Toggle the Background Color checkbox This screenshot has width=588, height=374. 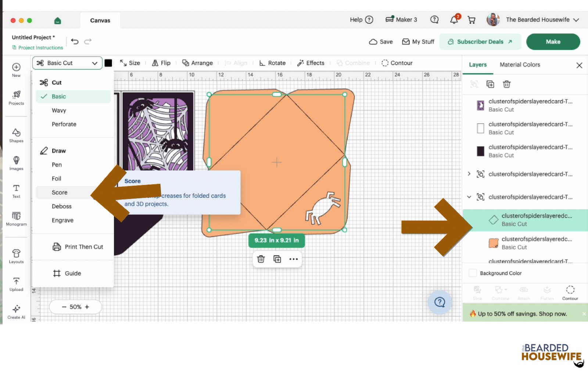point(473,273)
